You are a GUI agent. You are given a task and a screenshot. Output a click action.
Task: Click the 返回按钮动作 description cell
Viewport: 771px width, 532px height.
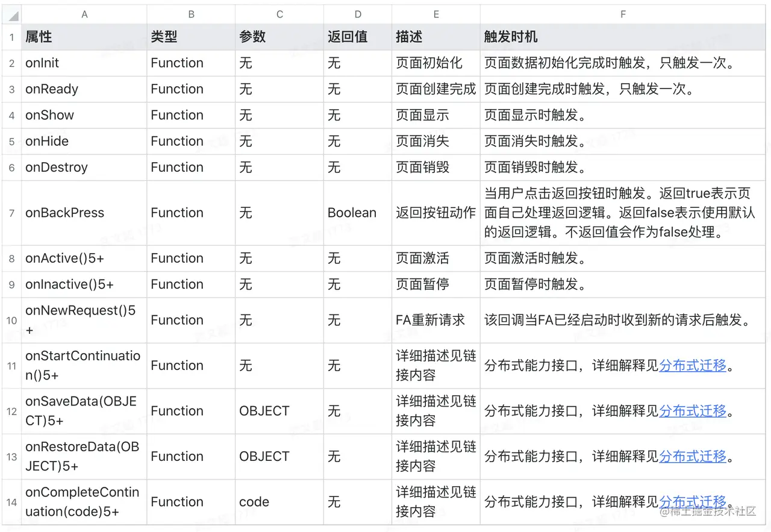436,213
